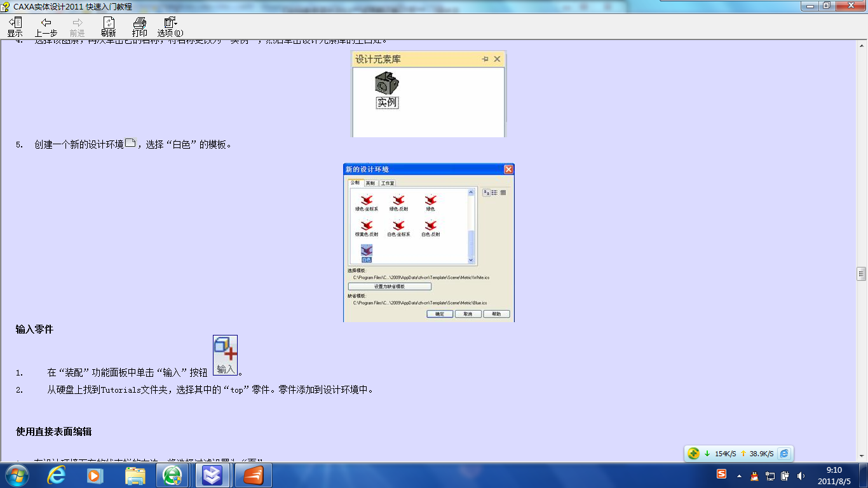This screenshot has height=488, width=868.
Task: Show hidden system tray icons
Action: (x=739, y=476)
